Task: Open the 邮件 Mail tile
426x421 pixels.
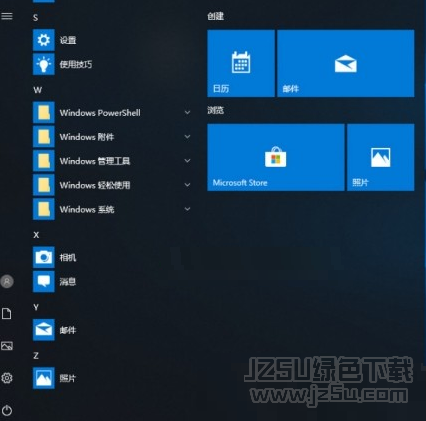Action: pos(346,63)
